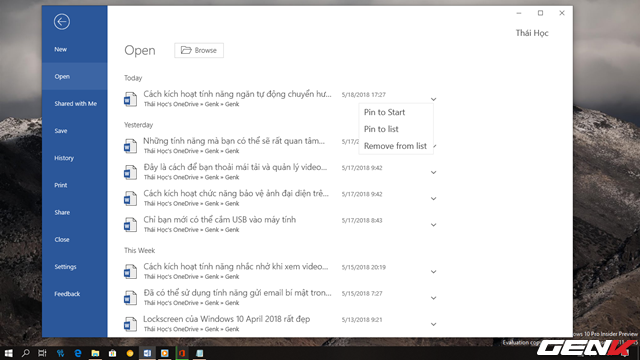Click the Yesterday group heading
The height and width of the screenshot is (360, 640).
138,125
